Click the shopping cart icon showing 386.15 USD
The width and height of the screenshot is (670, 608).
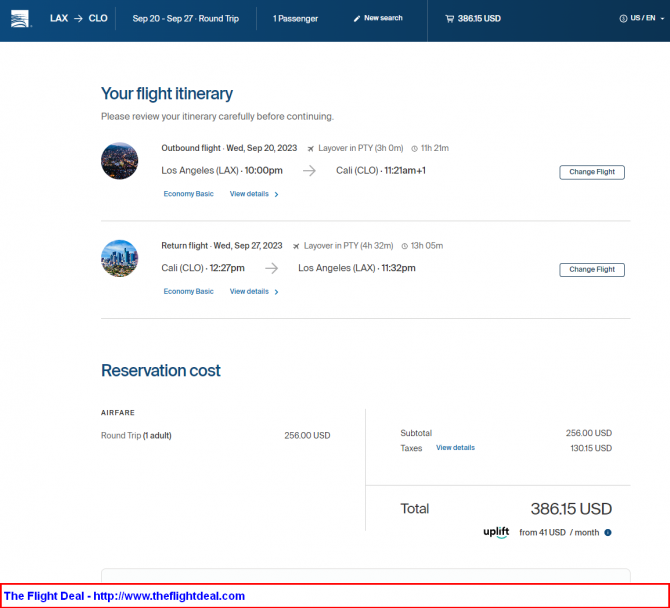(x=449, y=18)
